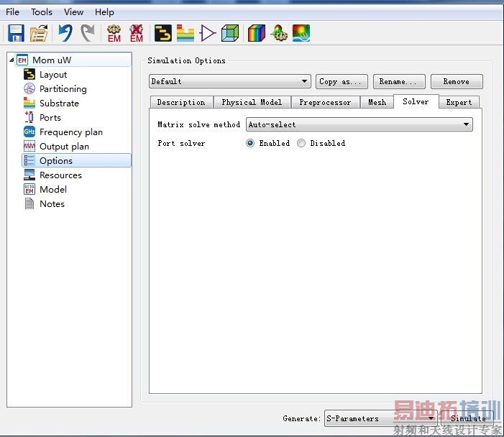
Task: Click the purple amplifier triangle icon
Action: point(207,33)
